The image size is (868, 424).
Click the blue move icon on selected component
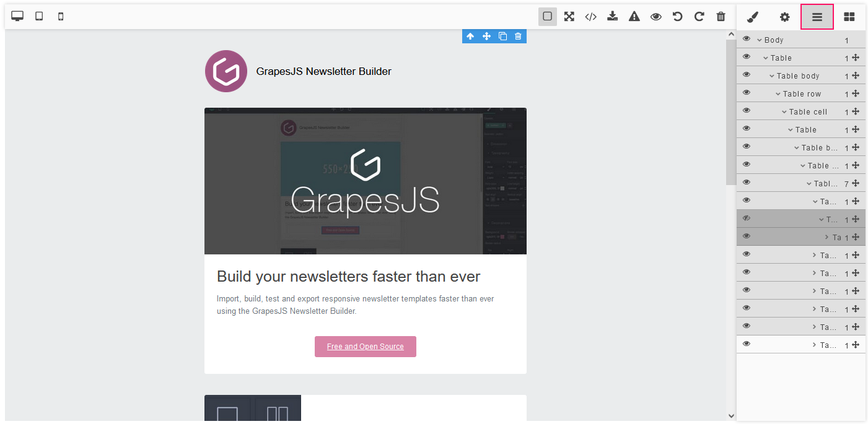pos(486,37)
